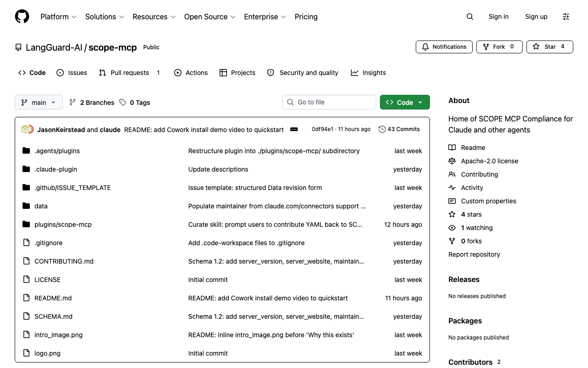This screenshot has height=368, width=588.
Task: Expand the Open Source menu
Action: (209, 17)
